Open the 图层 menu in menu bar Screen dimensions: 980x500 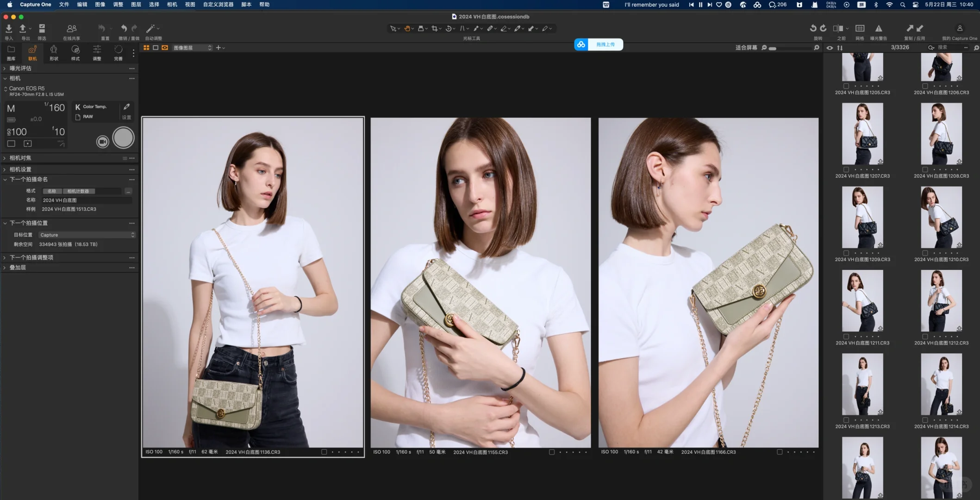136,5
